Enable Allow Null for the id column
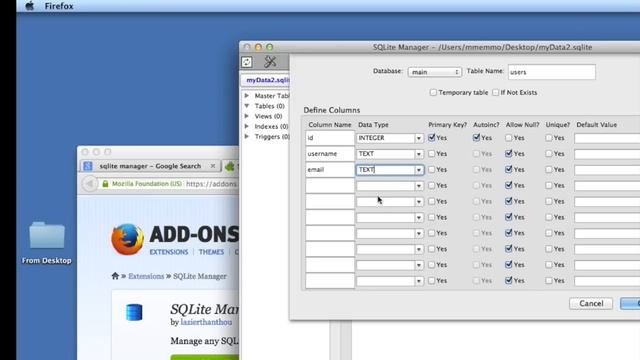640x360 pixels. point(509,138)
